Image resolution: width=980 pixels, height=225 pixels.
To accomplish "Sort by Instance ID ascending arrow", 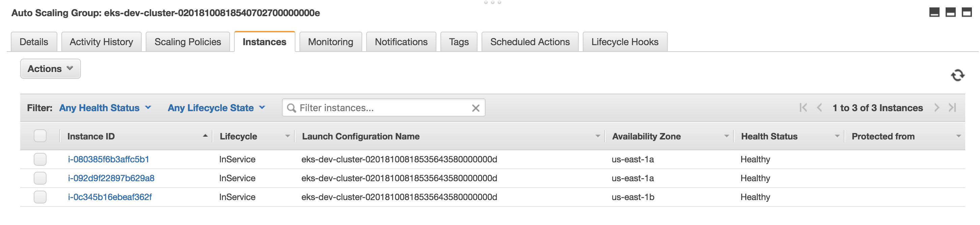I will (205, 136).
